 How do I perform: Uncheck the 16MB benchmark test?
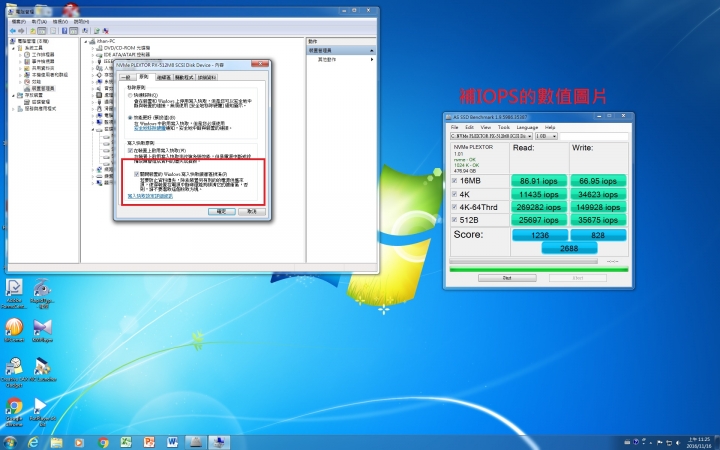[x=454, y=180]
